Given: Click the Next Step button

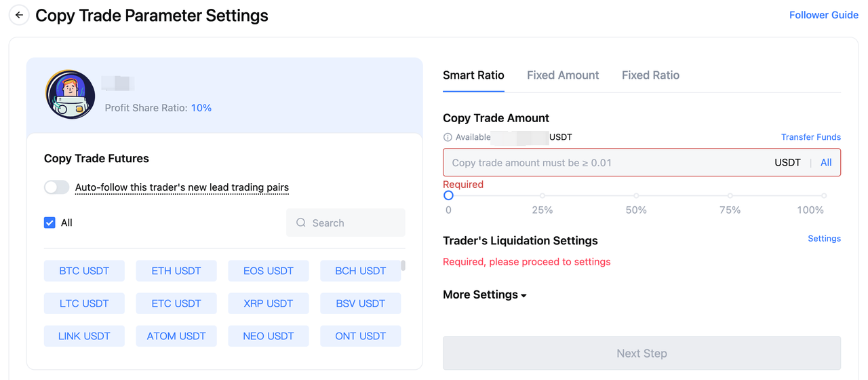Looking at the screenshot, I should tap(642, 354).
